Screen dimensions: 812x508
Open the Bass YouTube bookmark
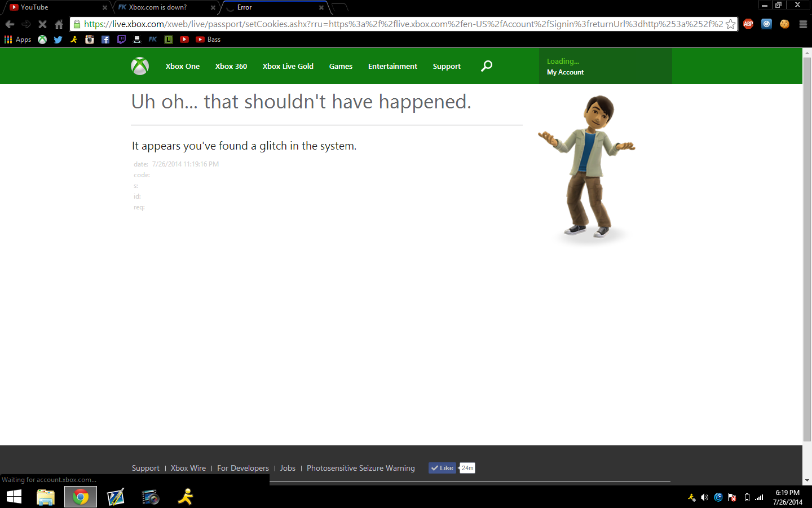[208, 40]
